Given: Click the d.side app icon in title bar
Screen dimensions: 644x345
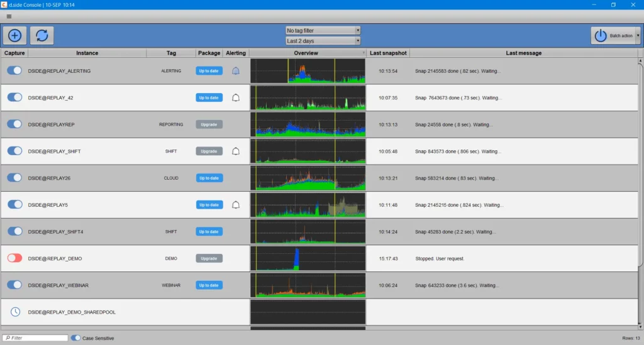Looking at the screenshot, I should 4,4.
